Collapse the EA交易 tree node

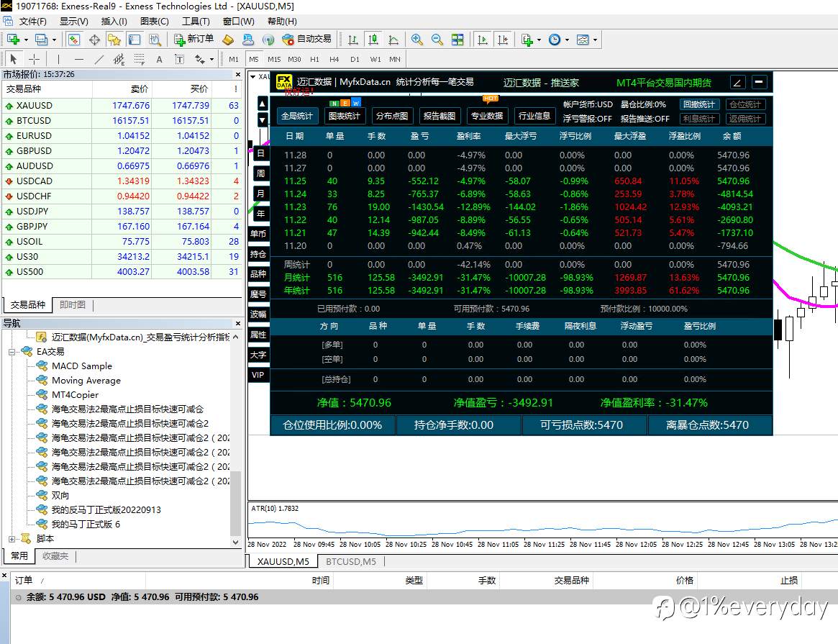point(12,352)
